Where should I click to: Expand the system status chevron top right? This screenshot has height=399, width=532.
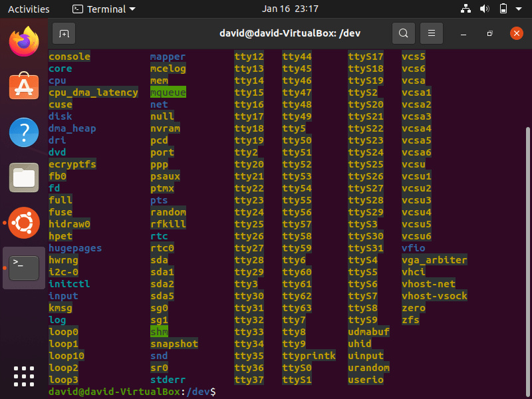coord(519,9)
